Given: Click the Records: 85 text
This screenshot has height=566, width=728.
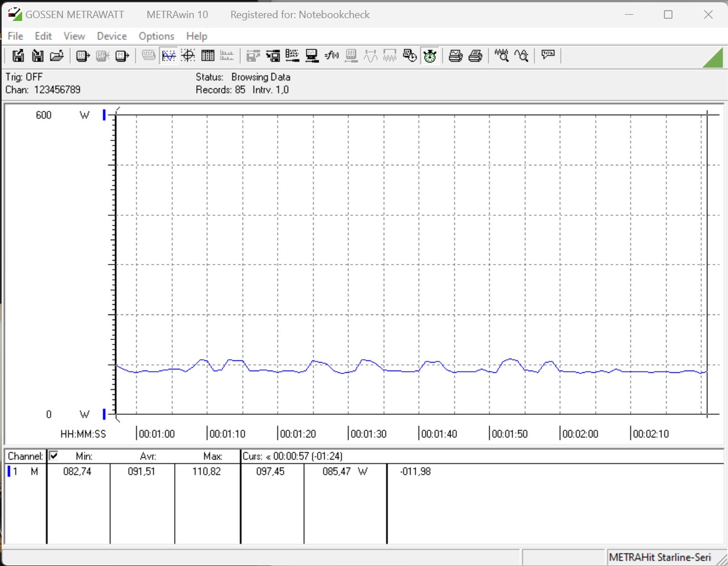Looking at the screenshot, I should click(x=221, y=90).
